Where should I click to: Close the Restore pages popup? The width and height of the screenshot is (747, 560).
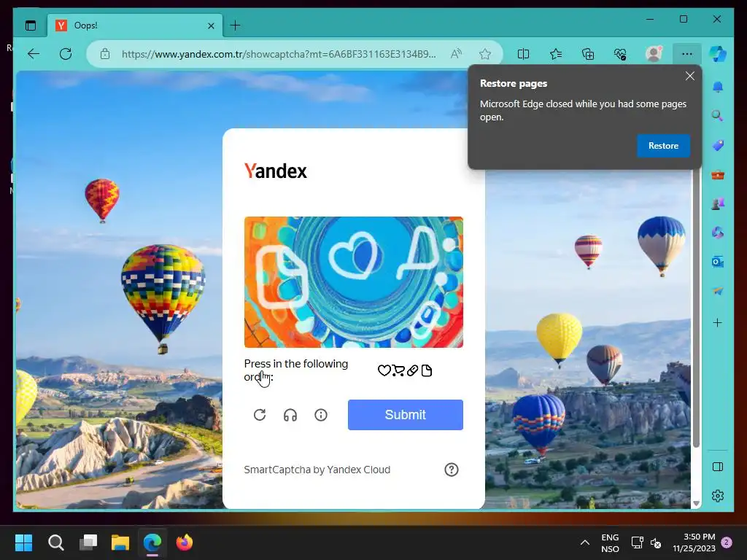[x=690, y=76]
